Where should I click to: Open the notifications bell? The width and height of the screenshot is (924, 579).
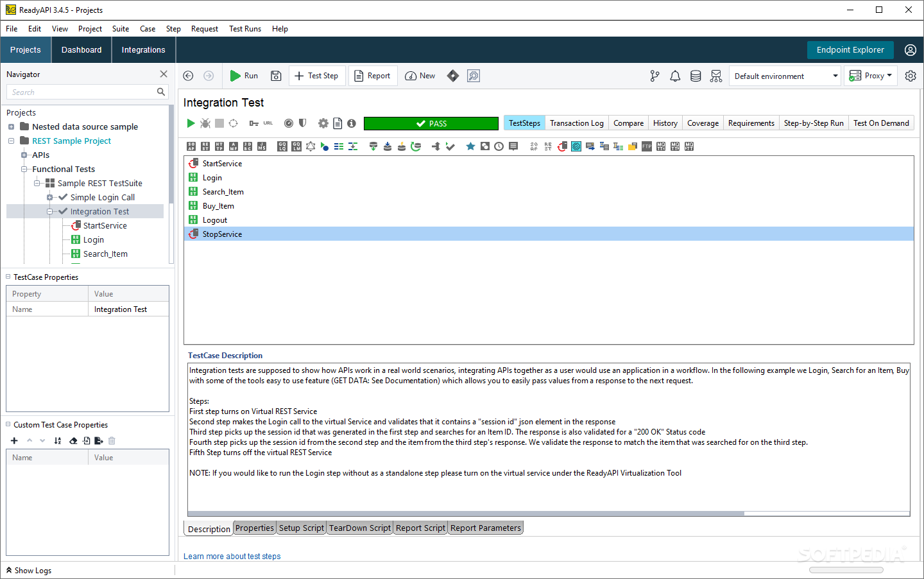[675, 76]
